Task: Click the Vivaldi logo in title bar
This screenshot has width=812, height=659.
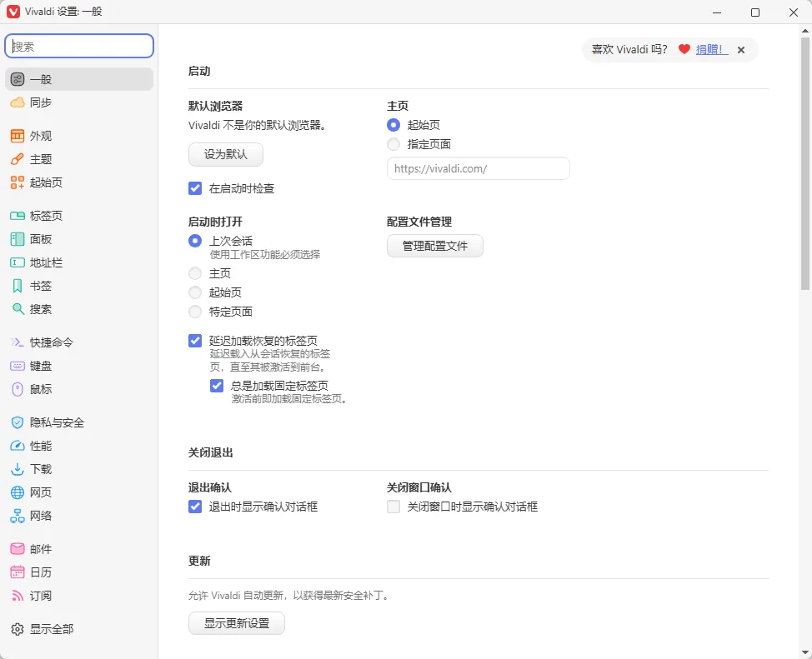Action: tap(13, 12)
